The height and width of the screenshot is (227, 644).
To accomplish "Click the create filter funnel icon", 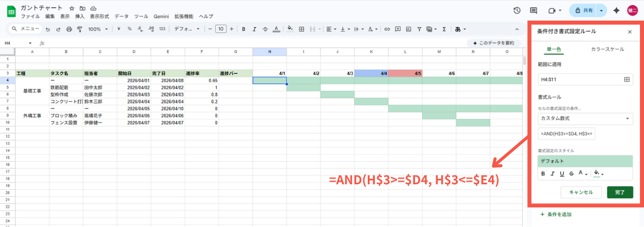I will [x=419, y=29].
